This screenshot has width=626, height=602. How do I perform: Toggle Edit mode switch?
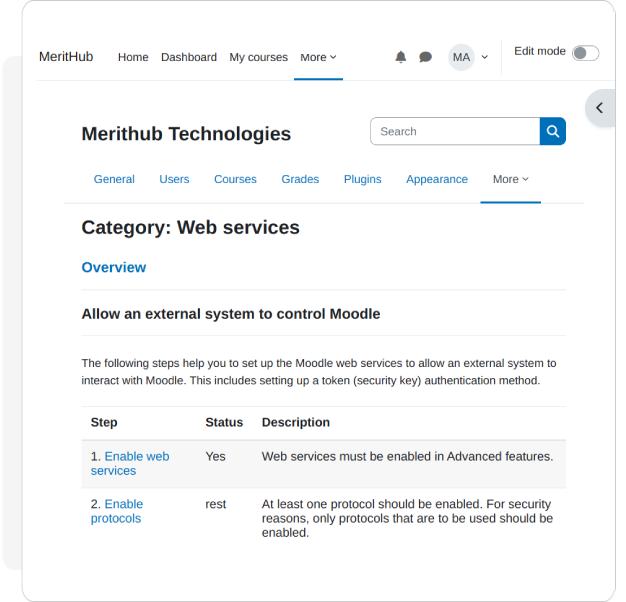585,53
